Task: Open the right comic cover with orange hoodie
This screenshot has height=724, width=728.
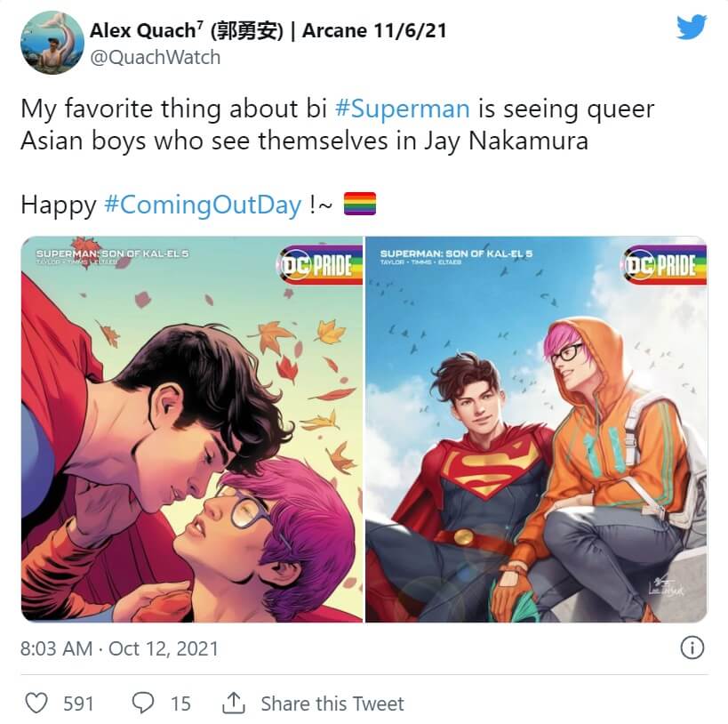Action: click(536, 430)
